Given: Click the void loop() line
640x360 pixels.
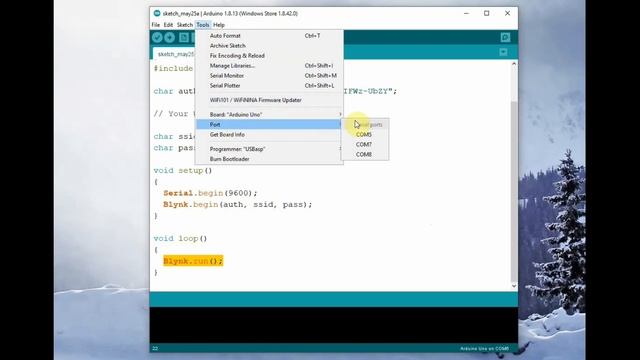Looking at the screenshot, I should (180, 238).
